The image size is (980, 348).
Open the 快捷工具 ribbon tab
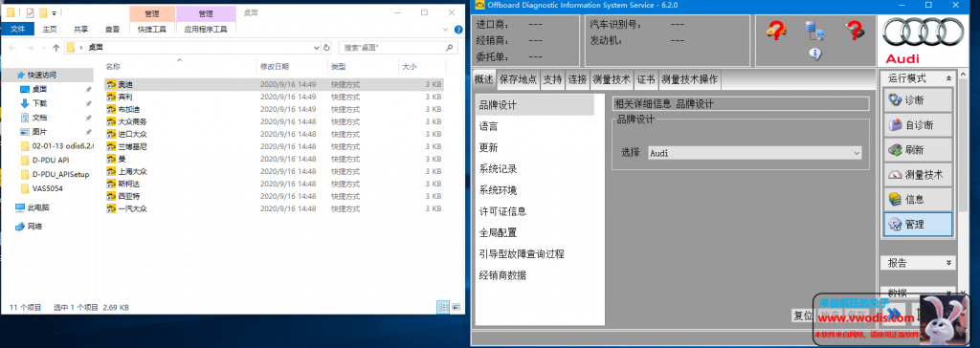pyautogui.click(x=152, y=29)
